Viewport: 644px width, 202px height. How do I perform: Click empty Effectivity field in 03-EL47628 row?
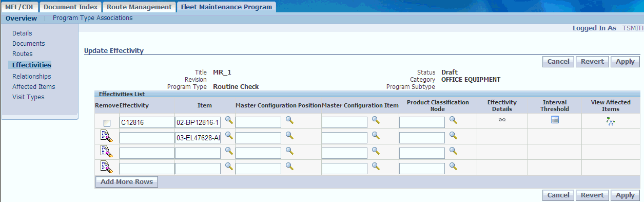147,138
